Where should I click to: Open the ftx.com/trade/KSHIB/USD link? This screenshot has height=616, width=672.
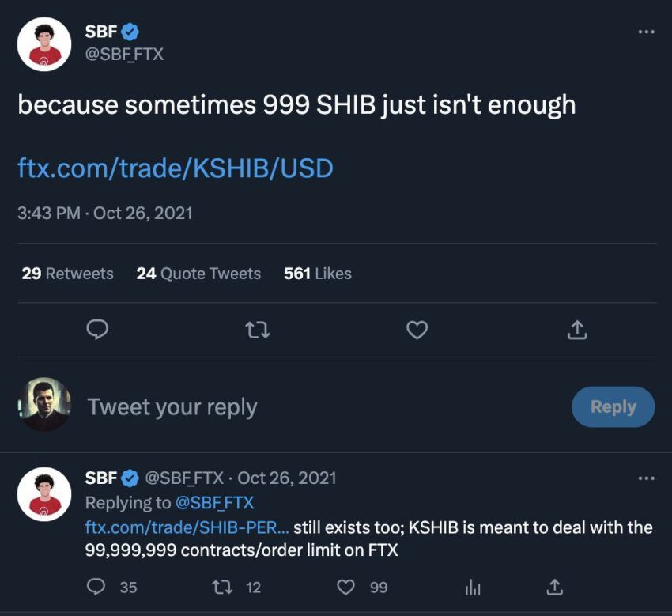[175, 168]
